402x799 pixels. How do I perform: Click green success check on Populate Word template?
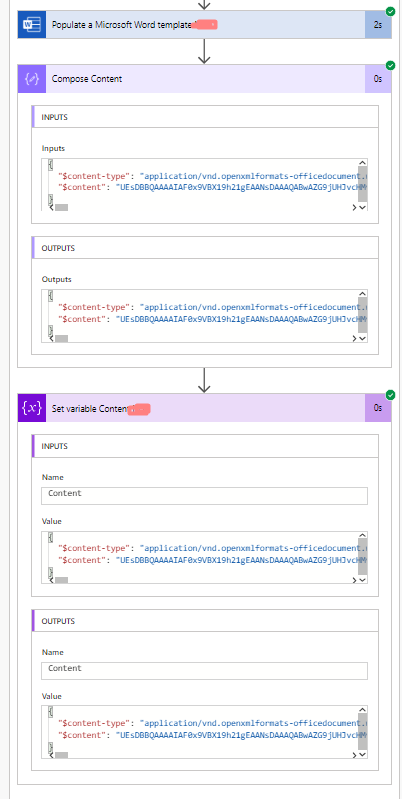point(390,11)
